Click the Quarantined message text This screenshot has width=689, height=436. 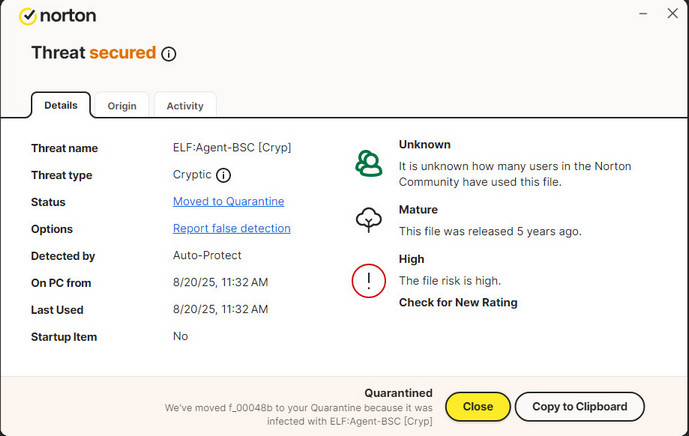[300, 407]
